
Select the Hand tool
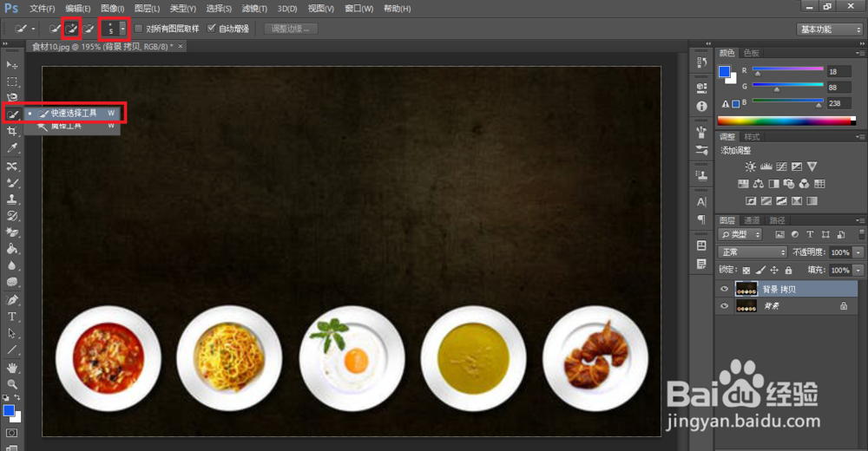pyautogui.click(x=11, y=368)
